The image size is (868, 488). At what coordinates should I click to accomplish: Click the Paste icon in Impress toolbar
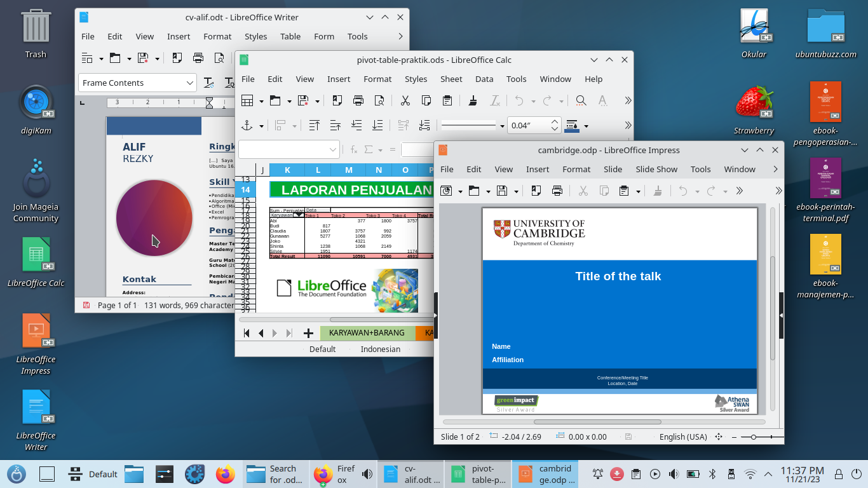click(623, 191)
